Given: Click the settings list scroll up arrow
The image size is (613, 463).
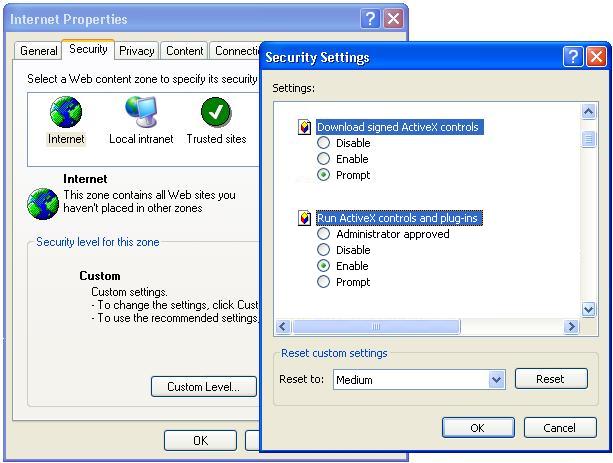Looking at the screenshot, I should click(589, 112).
